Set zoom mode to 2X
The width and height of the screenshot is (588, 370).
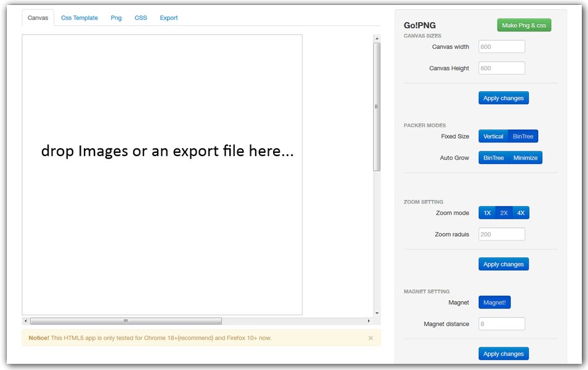(504, 213)
